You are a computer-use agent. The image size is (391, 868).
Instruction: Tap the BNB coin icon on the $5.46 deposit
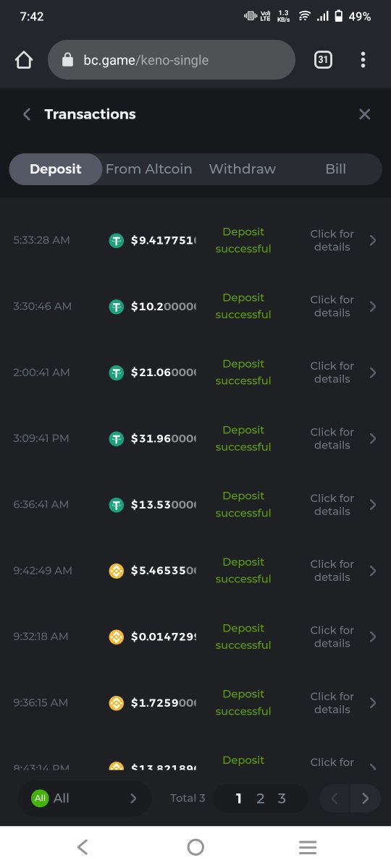(116, 571)
